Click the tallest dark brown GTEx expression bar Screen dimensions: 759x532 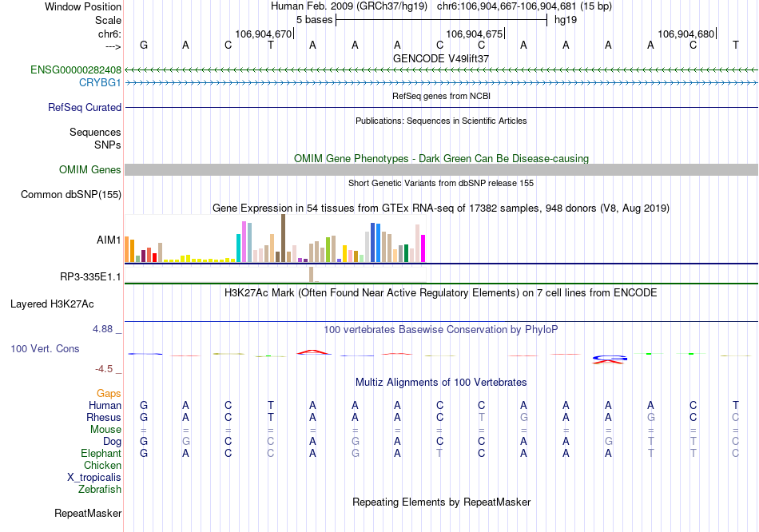pyautogui.click(x=283, y=238)
